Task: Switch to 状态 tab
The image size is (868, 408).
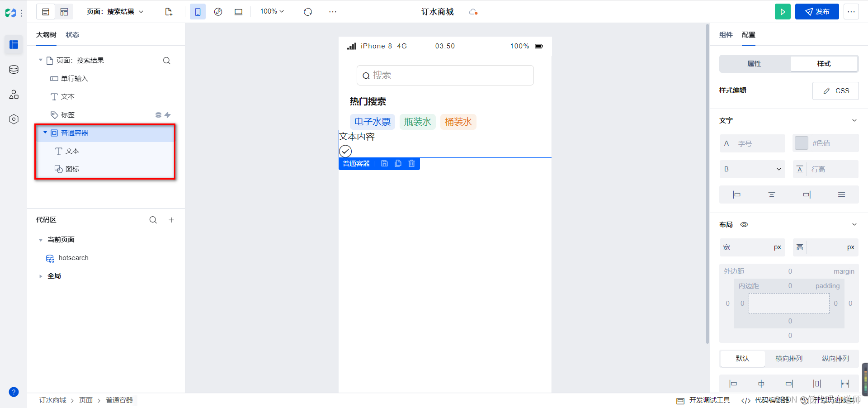Action: click(x=72, y=35)
